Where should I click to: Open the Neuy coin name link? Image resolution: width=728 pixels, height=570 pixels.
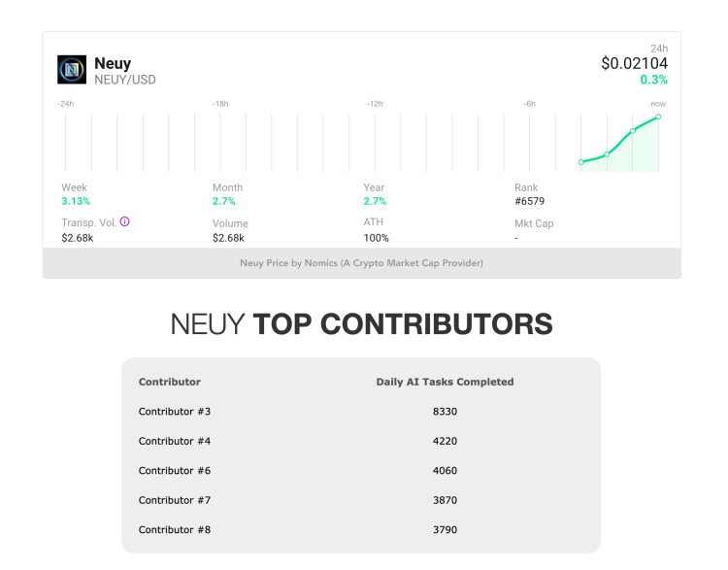pyautogui.click(x=113, y=64)
